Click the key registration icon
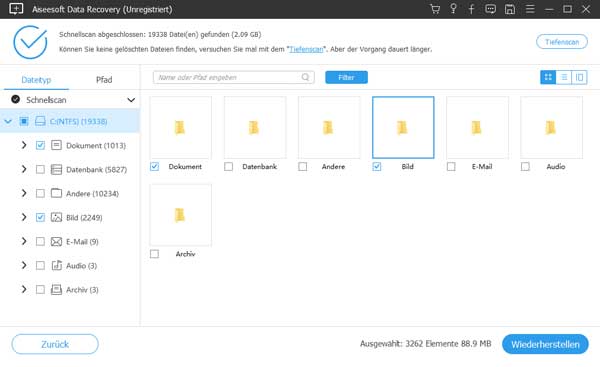This screenshot has width=600, height=367. click(453, 9)
